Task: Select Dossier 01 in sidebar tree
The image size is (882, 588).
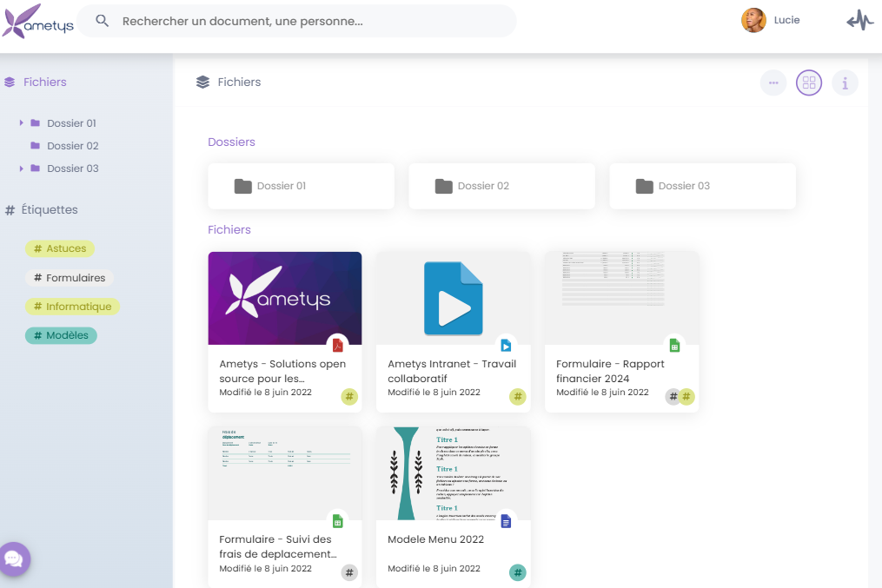Action: click(x=71, y=123)
